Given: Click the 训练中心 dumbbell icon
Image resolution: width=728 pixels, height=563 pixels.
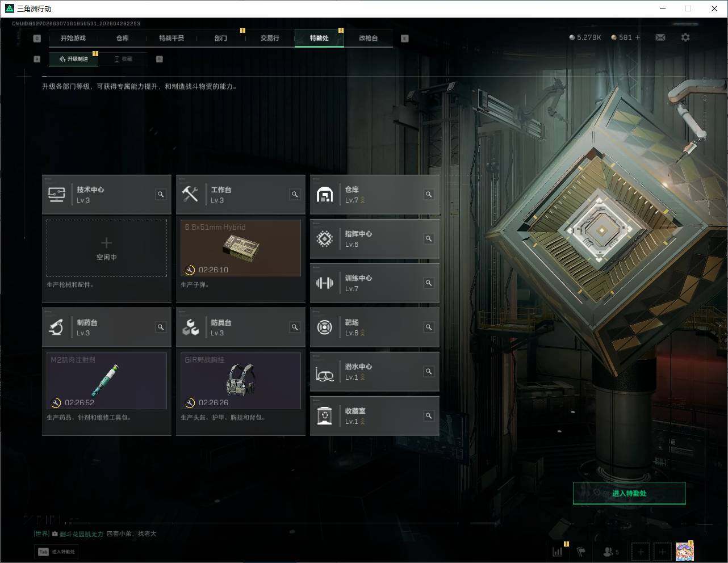Looking at the screenshot, I should pyautogui.click(x=324, y=283).
